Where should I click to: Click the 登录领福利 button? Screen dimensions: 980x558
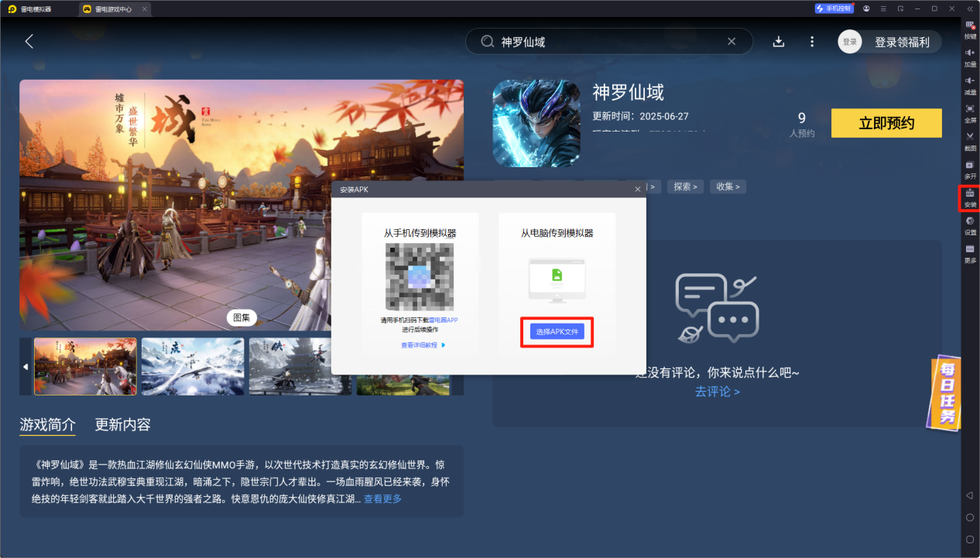[x=902, y=42]
